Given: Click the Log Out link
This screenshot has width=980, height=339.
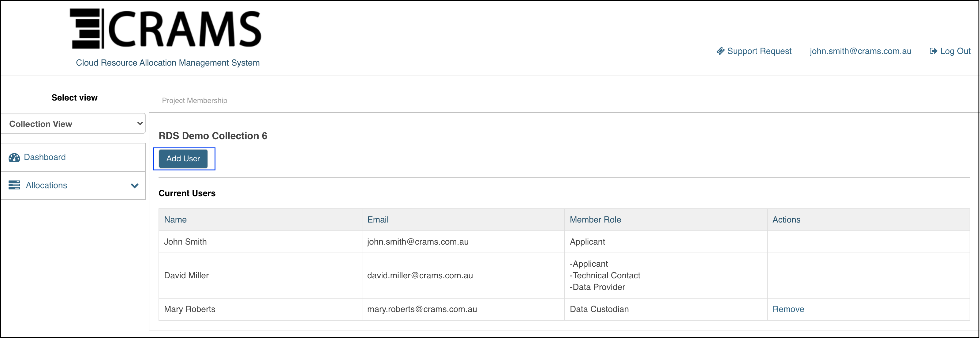Looking at the screenshot, I should coord(950,51).
